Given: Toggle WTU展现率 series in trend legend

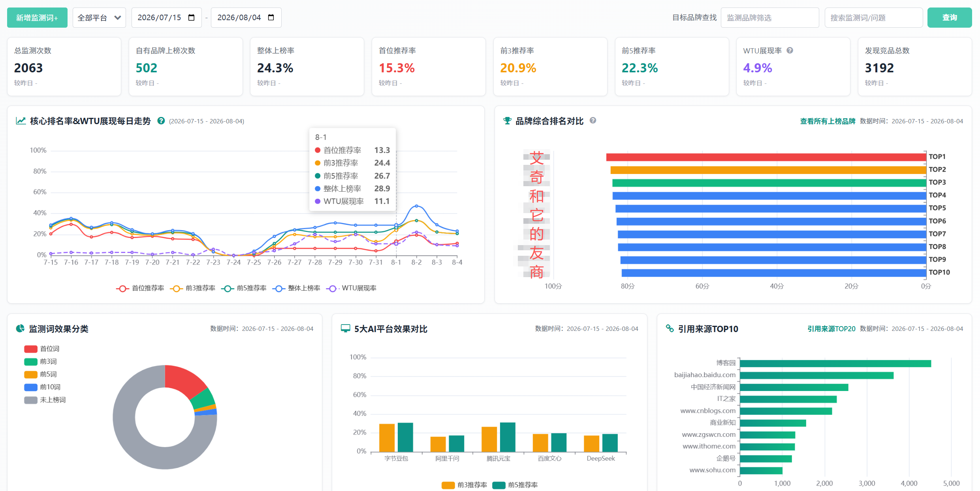Looking at the screenshot, I should 351,288.
